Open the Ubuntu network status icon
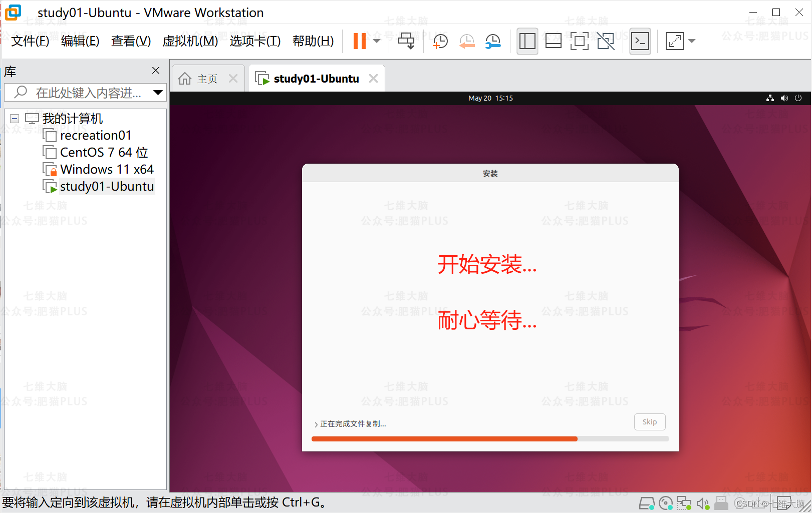This screenshot has width=812, height=513. tap(770, 98)
